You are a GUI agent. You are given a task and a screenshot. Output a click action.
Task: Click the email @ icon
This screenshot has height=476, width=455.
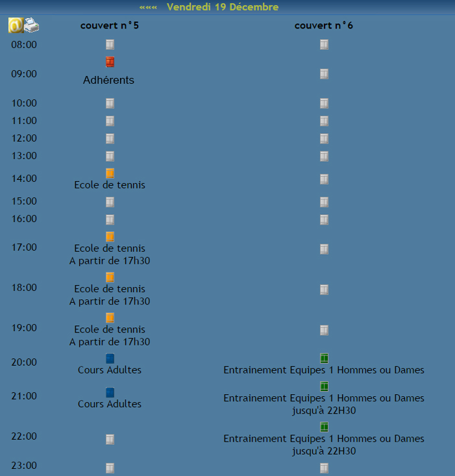tap(16, 25)
